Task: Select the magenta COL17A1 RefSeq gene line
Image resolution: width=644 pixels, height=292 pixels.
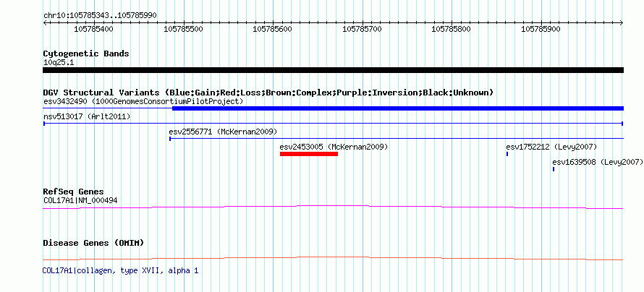Action: coord(333,207)
